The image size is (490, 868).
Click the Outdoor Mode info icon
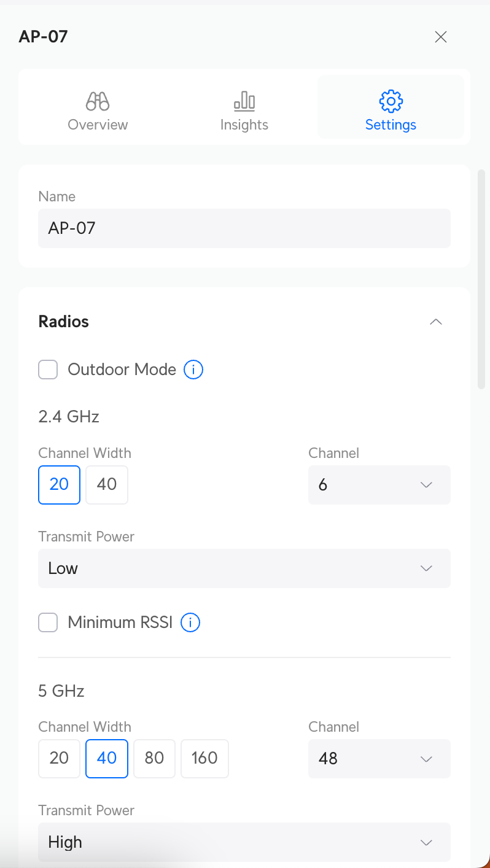point(193,370)
